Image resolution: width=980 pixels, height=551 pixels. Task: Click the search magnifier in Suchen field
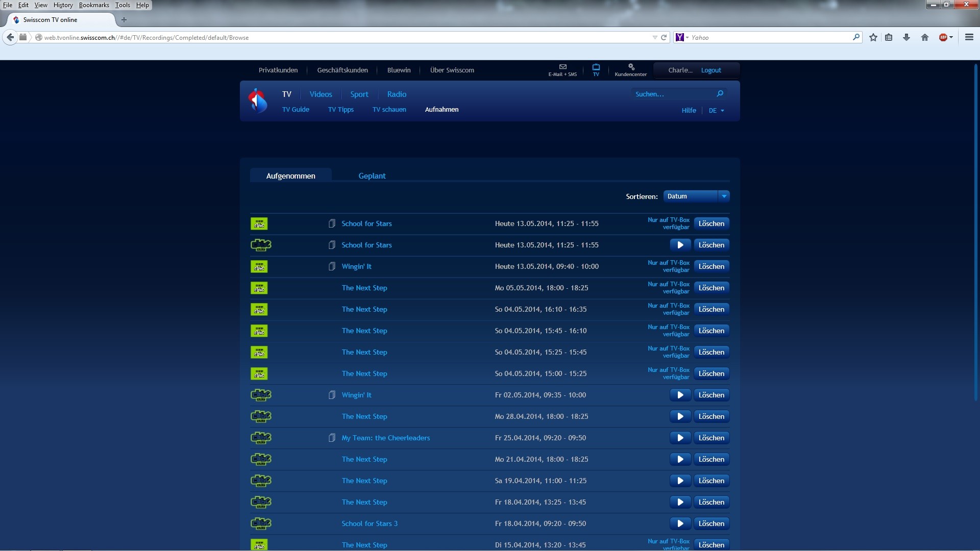tap(720, 94)
